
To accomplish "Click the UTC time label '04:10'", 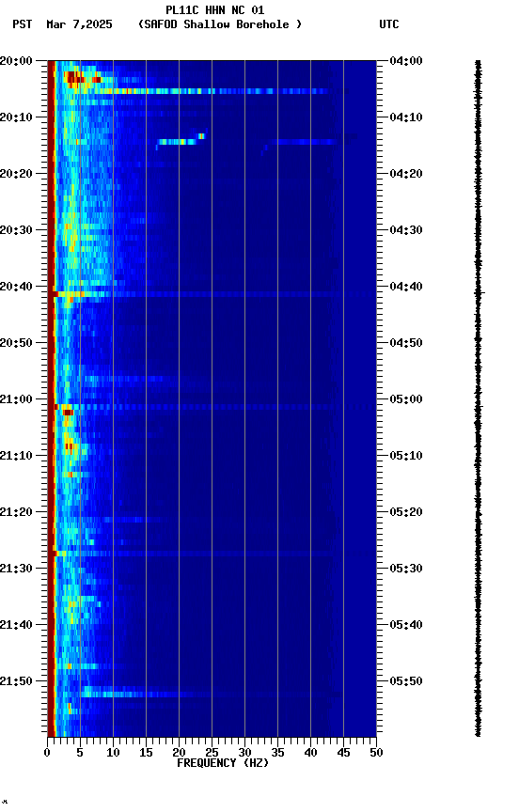I will click(406, 117).
